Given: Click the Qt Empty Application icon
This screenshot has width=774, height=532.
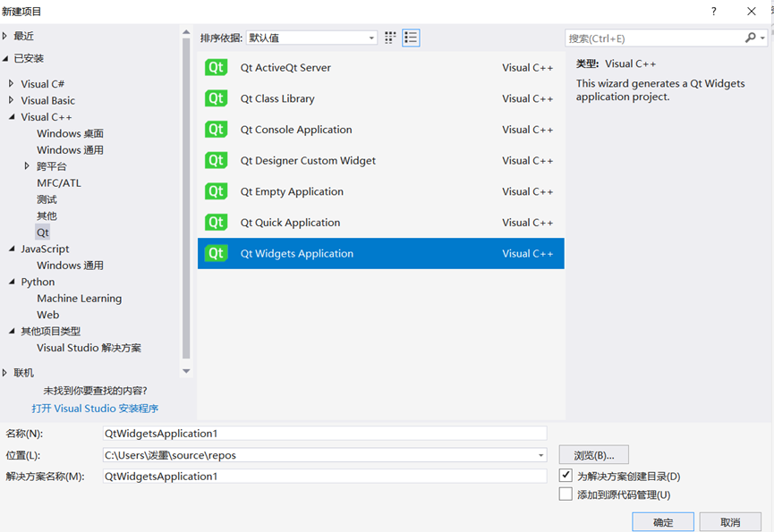Looking at the screenshot, I should (217, 191).
